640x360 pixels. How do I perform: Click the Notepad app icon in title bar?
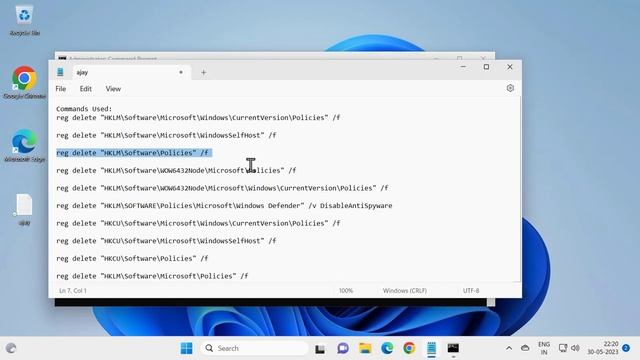coord(60,72)
